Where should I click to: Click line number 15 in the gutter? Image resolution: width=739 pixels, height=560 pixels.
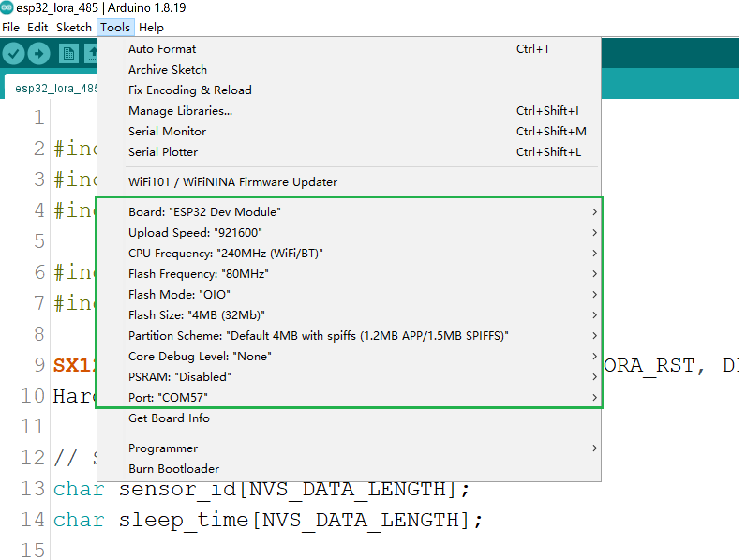[x=33, y=551]
